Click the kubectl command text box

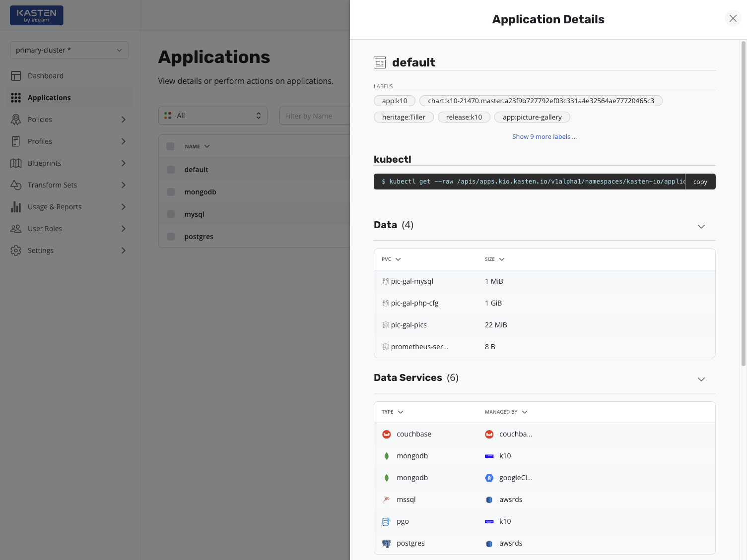(x=530, y=182)
